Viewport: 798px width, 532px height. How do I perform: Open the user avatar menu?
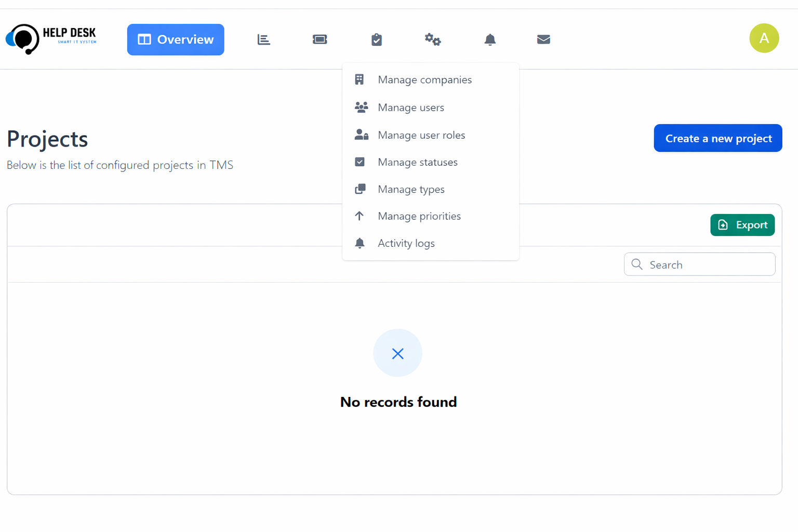pyautogui.click(x=764, y=38)
